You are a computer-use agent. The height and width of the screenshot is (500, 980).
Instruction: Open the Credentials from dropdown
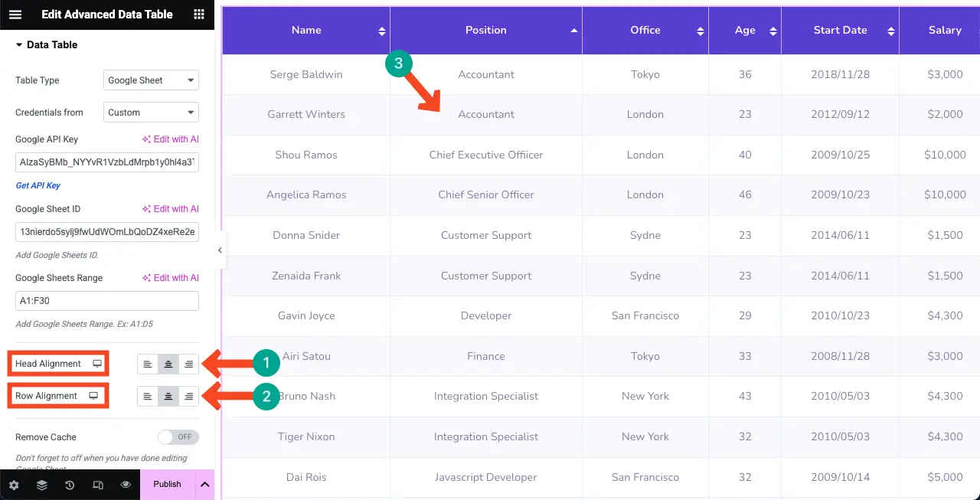pos(151,113)
